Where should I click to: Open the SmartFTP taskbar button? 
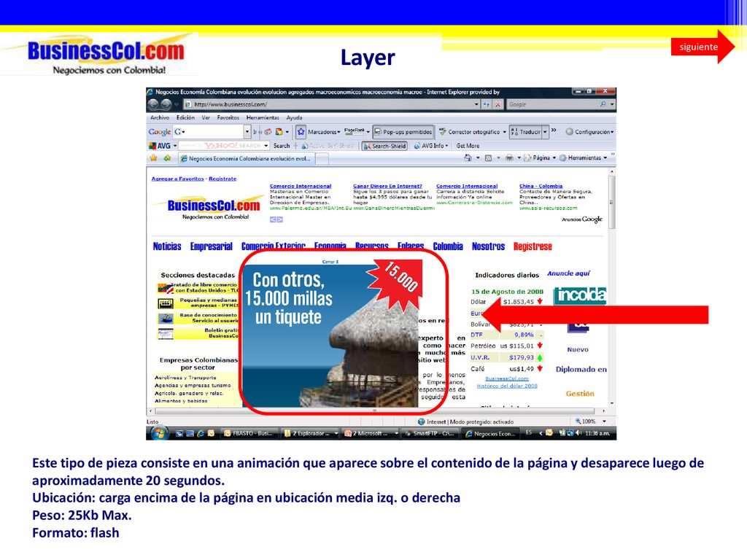430,433
